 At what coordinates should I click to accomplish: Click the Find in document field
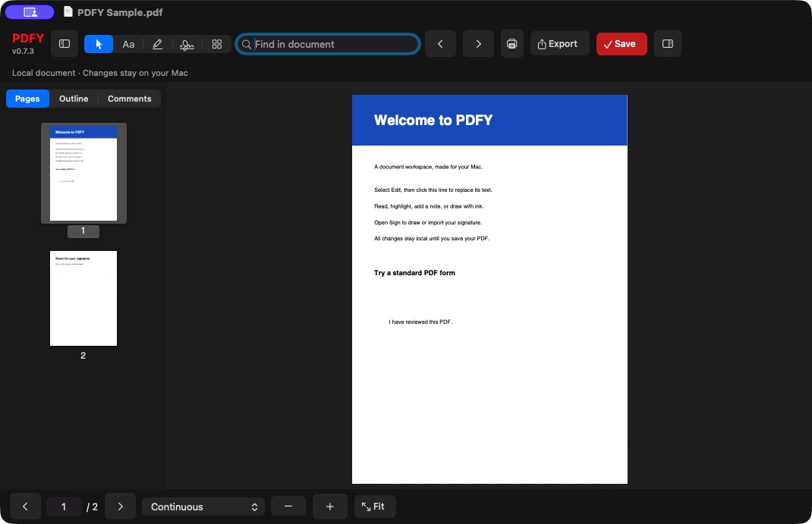pyautogui.click(x=328, y=45)
